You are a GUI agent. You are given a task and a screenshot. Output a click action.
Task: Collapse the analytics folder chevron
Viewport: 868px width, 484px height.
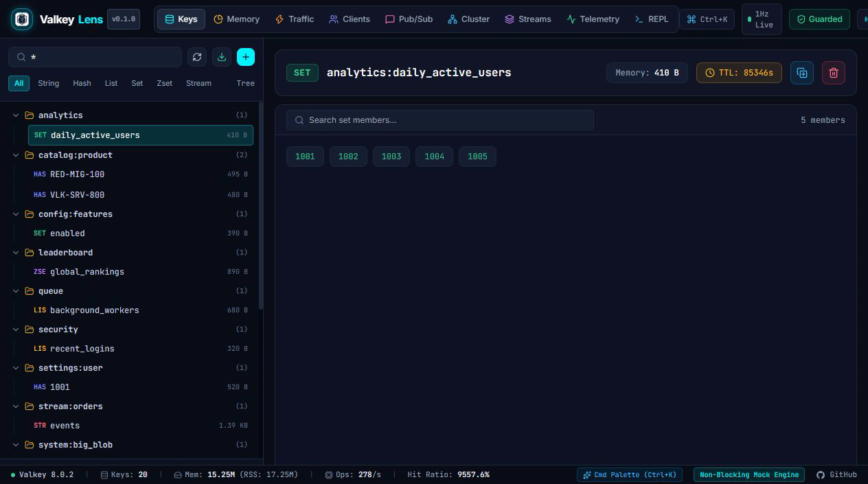pyautogui.click(x=16, y=115)
